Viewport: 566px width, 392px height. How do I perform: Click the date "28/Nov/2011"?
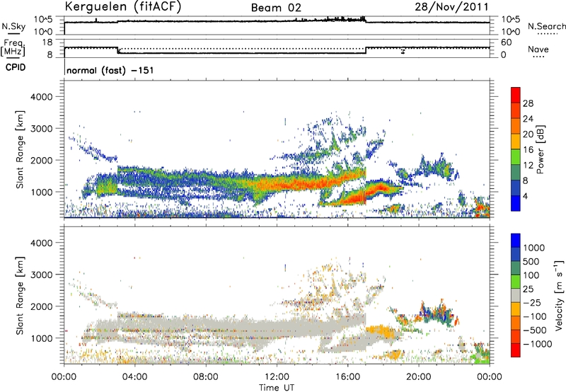point(451,6)
